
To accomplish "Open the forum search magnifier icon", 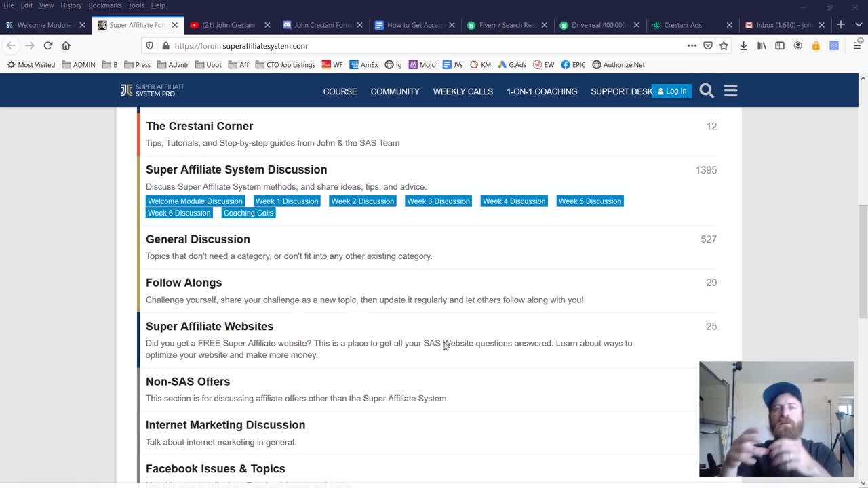I will (x=707, y=91).
